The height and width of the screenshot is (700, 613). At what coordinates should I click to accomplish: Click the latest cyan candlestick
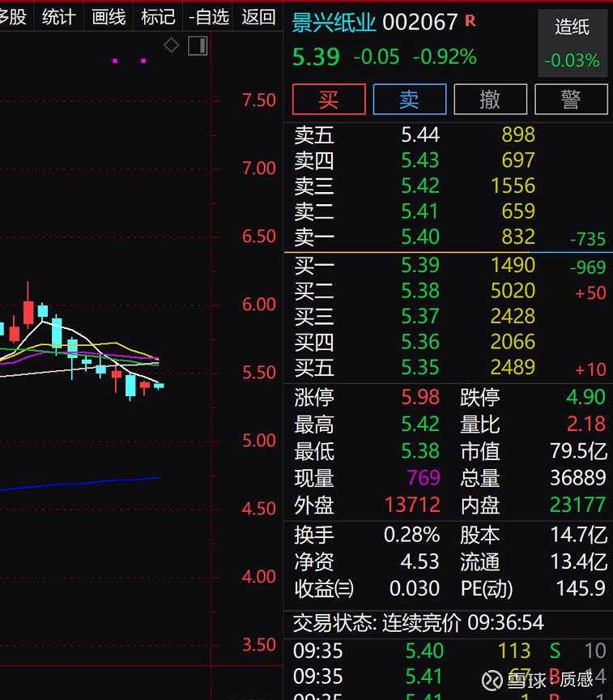[x=159, y=386]
